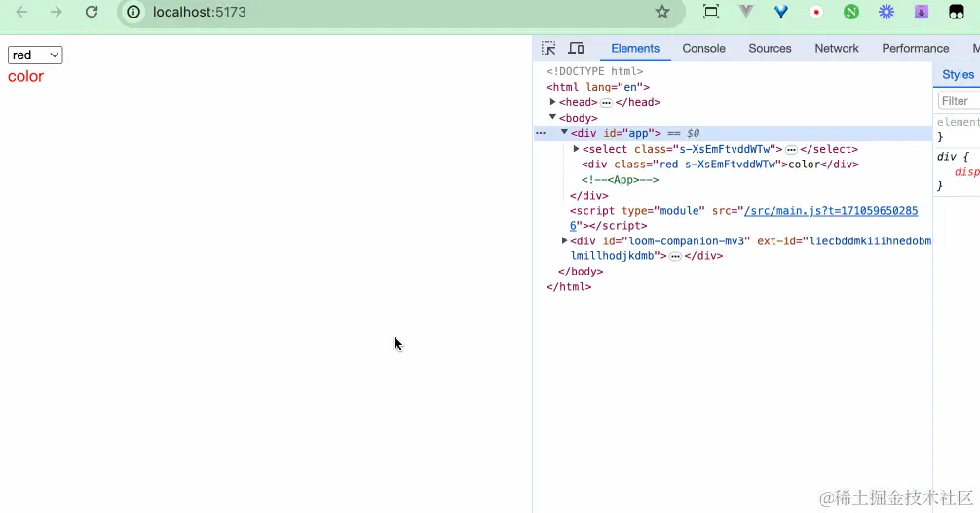The image size is (980, 513).
Task: Select the App comment node
Action: 620,180
